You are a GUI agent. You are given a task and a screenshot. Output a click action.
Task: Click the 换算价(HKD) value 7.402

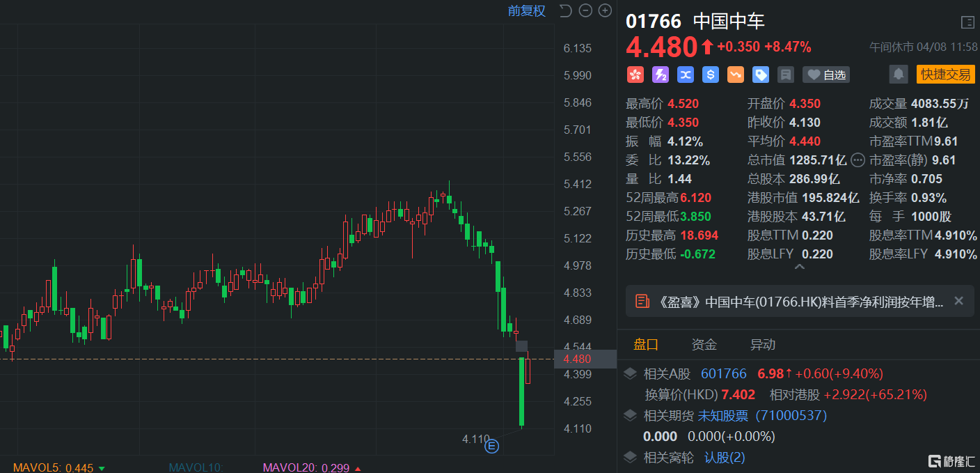click(x=738, y=395)
